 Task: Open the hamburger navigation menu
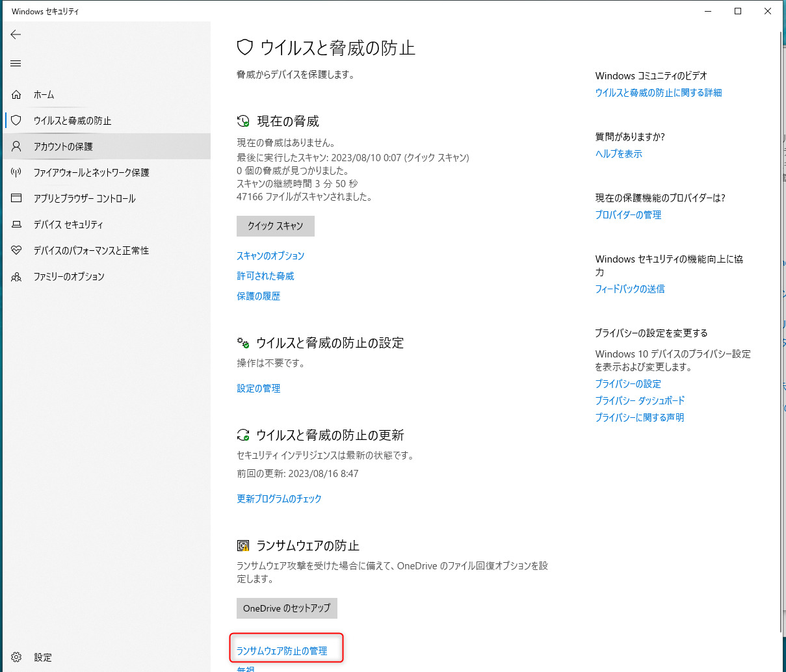click(16, 63)
